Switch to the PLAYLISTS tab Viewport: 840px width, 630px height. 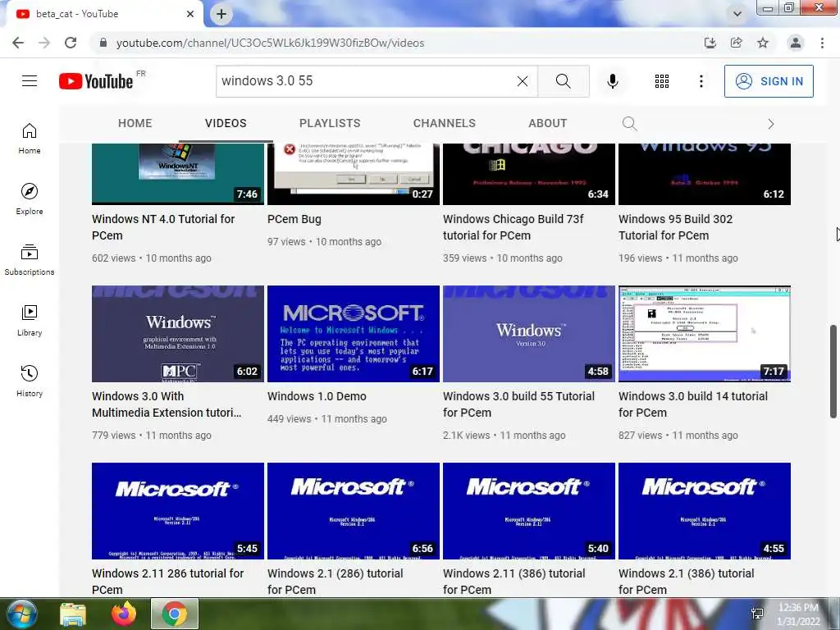pyautogui.click(x=330, y=123)
